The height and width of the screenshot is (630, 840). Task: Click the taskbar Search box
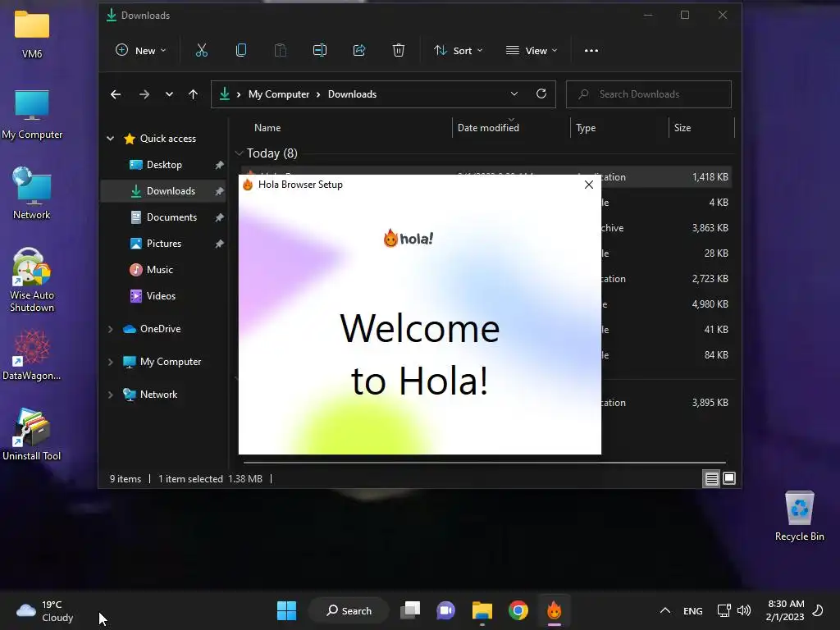[x=349, y=610]
